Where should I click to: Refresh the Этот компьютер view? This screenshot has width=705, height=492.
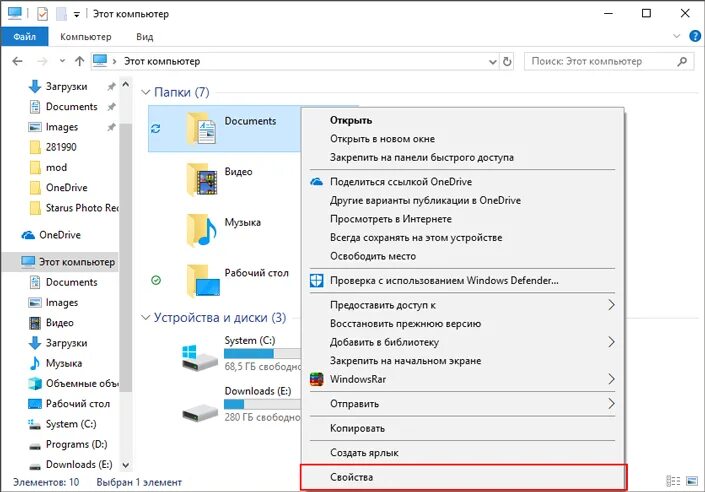coord(507,62)
